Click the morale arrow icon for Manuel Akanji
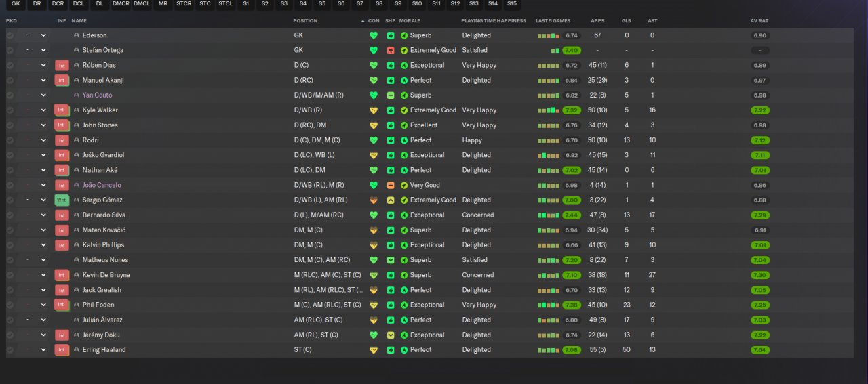The image size is (868, 384). [404, 80]
